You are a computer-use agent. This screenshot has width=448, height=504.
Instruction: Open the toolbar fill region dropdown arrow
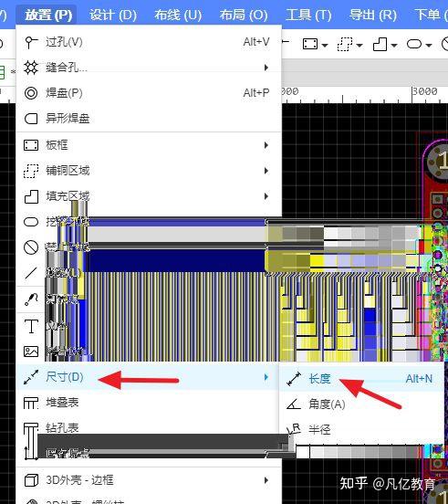[394, 46]
